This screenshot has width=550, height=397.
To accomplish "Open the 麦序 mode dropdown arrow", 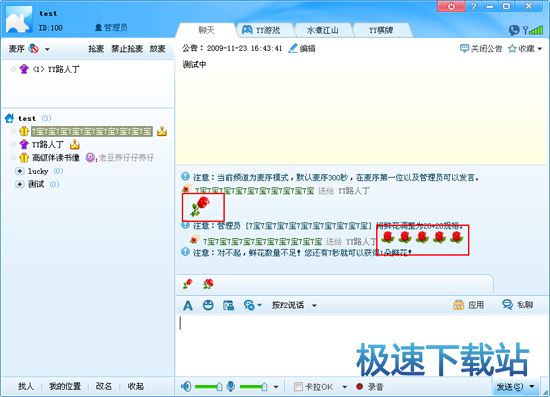I will click(47, 49).
